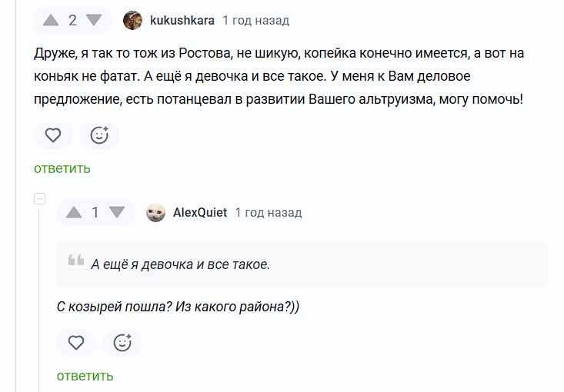Upvote the kukushkara comment
The width and height of the screenshot is (564, 392).
pos(52,20)
